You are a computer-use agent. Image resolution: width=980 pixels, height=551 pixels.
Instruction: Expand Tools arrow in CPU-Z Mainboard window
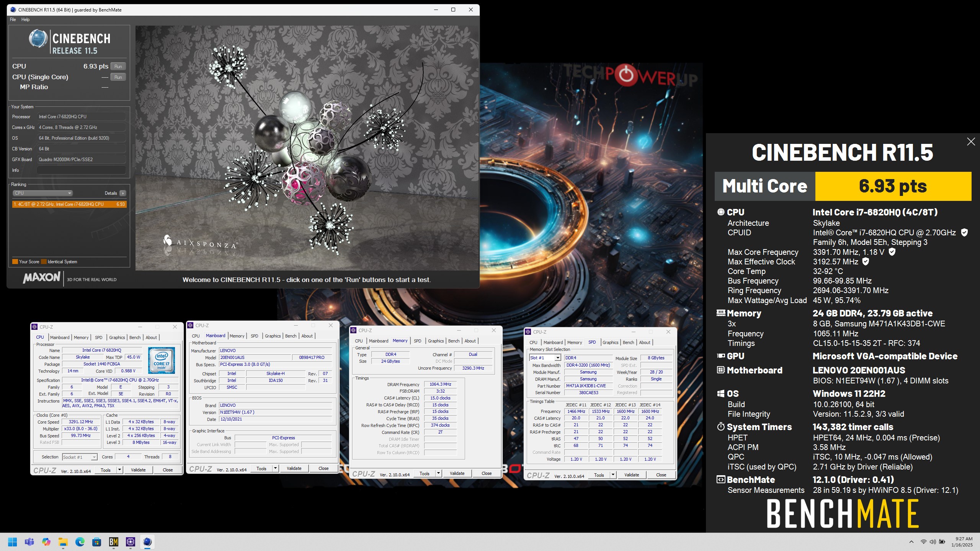[275, 468]
